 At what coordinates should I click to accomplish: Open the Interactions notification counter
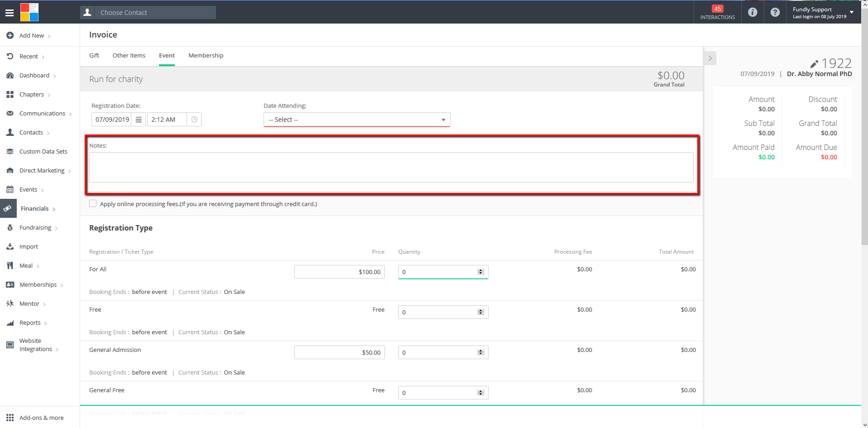(x=718, y=12)
